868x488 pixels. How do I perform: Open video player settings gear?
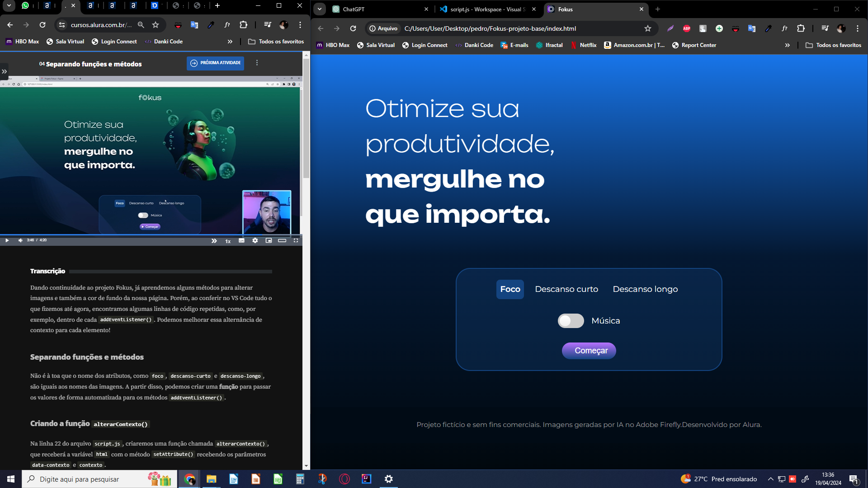click(x=255, y=240)
